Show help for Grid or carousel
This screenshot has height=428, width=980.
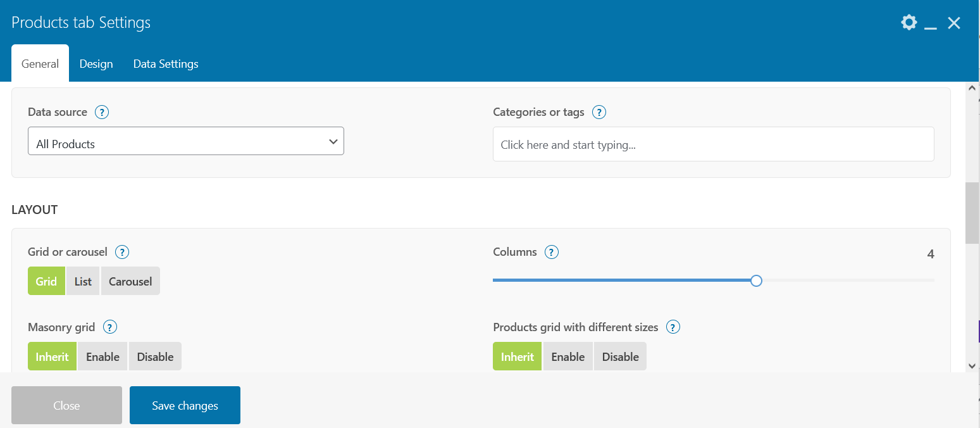(x=121, y=252)
